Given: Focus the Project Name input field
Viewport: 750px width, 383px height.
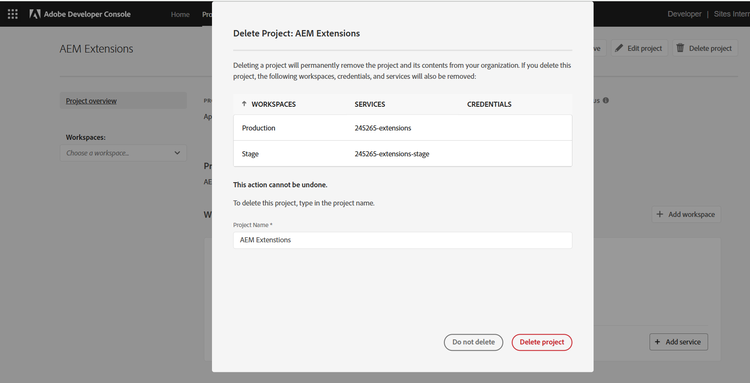Looking at the screenshot, I should 402,240.
